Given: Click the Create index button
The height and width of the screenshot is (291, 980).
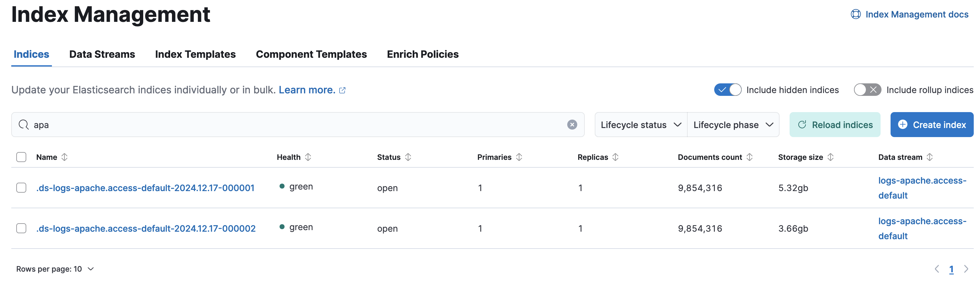Looking at the screenshot, I should coord(932,125).
